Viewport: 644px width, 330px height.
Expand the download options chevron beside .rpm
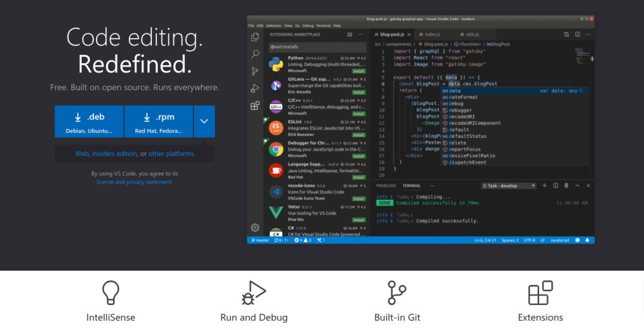204,121
